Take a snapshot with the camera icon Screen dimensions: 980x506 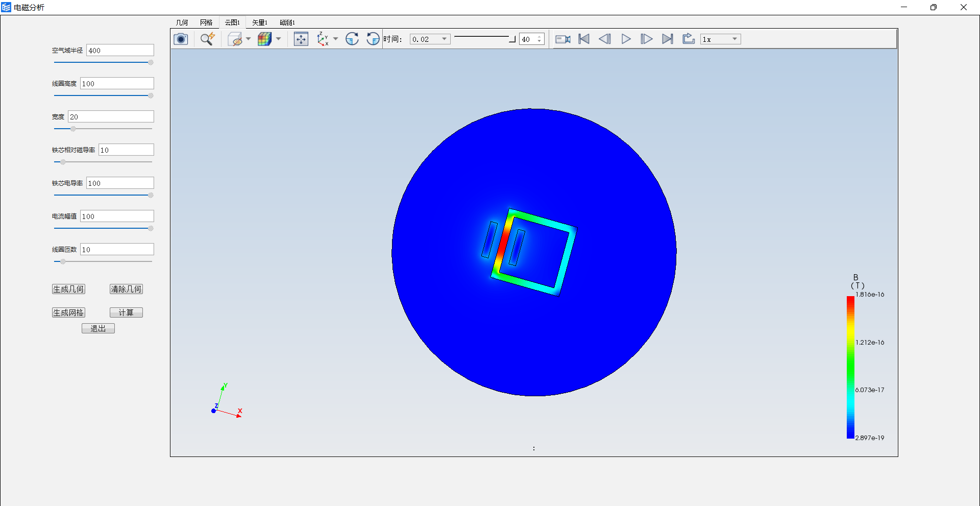pyautogui.click(x=181, y=39)
